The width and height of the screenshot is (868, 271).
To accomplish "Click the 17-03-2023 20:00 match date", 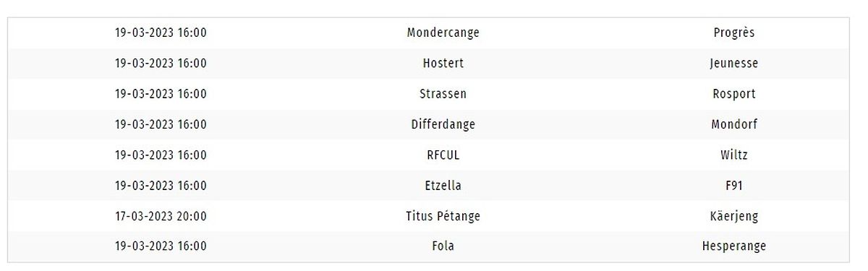I will pos(161,216).
